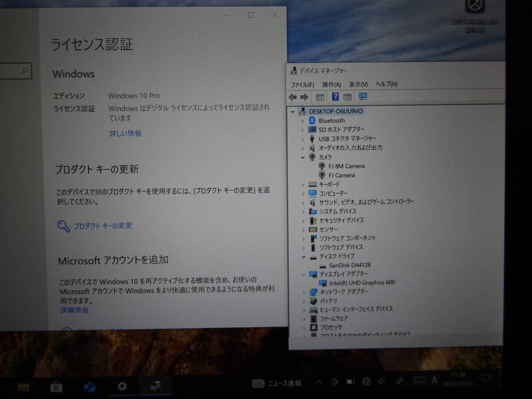The image size is (532, 399).
Task: Click the desktop shortcut icon at top right
Action: point(475,6)
